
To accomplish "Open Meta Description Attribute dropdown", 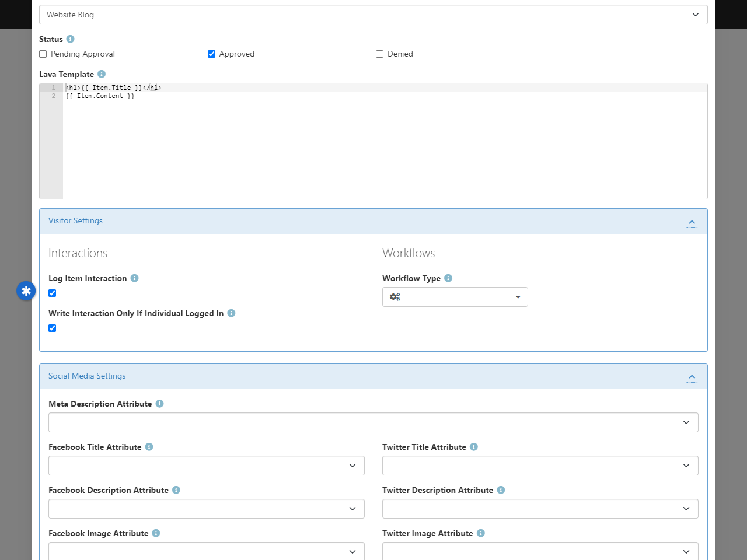I will pyautogui.click(x=373, y=422).
